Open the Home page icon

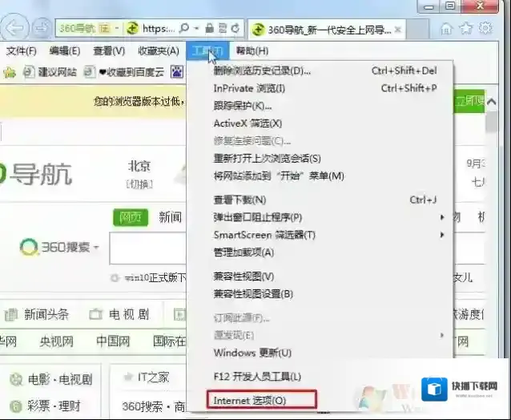coord(447,29)
